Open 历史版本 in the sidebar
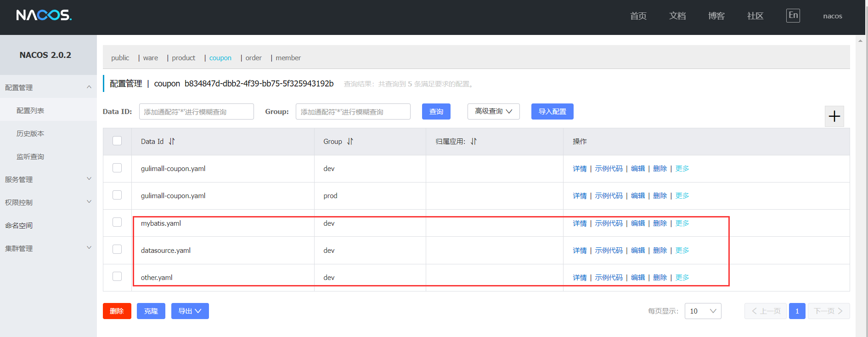Screen dimensions: 868x337 30,133
